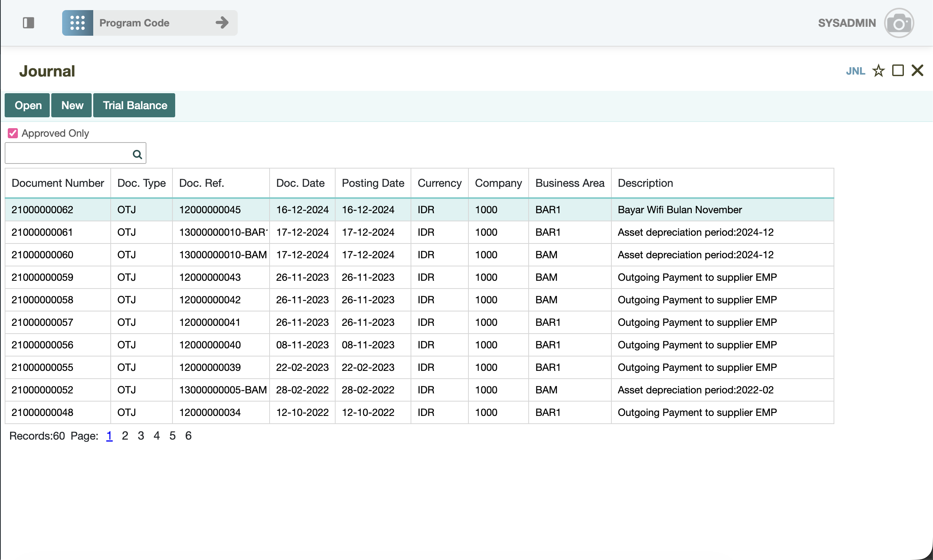Mark Journal as favorite with star

click(x=878, y=71)
